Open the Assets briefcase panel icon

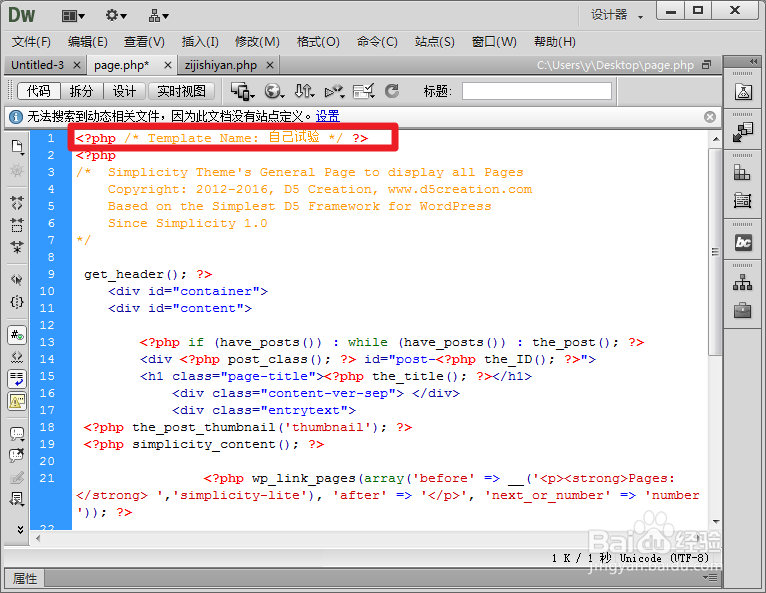[x=742, y=310]
